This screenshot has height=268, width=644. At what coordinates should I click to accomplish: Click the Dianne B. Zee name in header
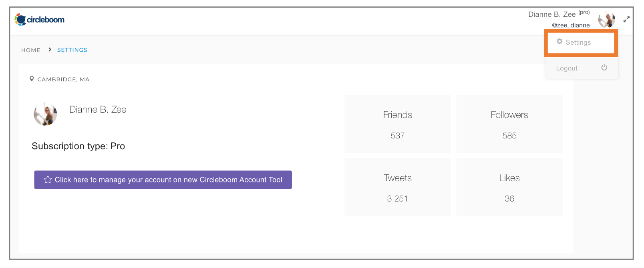tap(552, 14)
